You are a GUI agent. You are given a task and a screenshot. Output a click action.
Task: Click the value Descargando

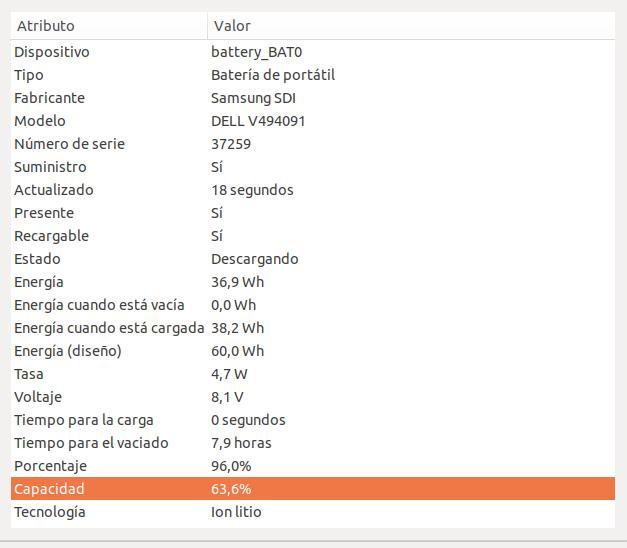255,260
